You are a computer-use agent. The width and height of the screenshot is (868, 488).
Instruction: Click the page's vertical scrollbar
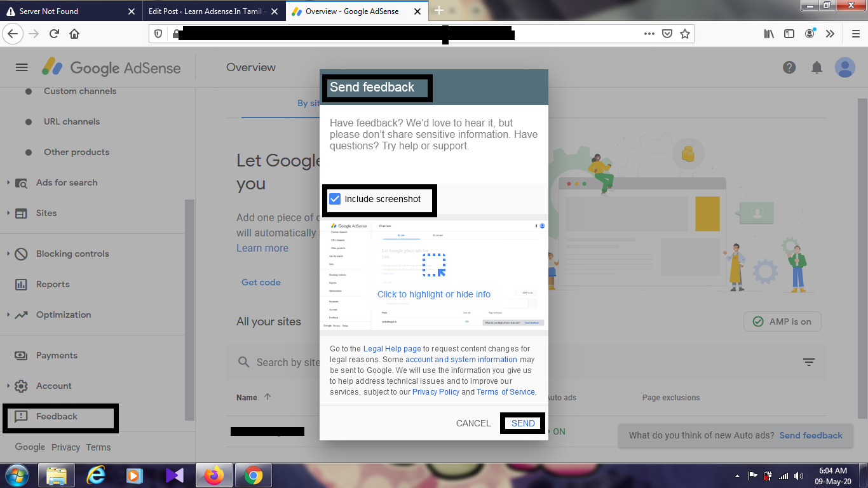pyautogui.click(x=862, y=254)
